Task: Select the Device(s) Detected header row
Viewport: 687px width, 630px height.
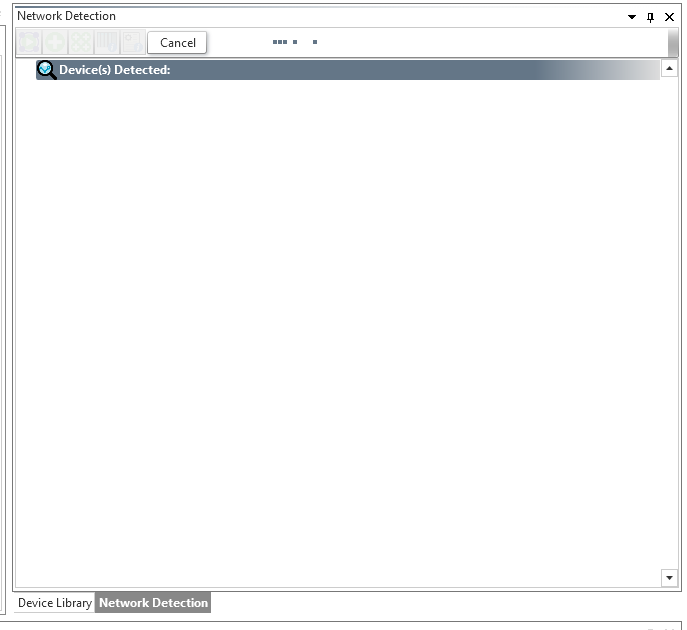Action: [x=348, y=70]
